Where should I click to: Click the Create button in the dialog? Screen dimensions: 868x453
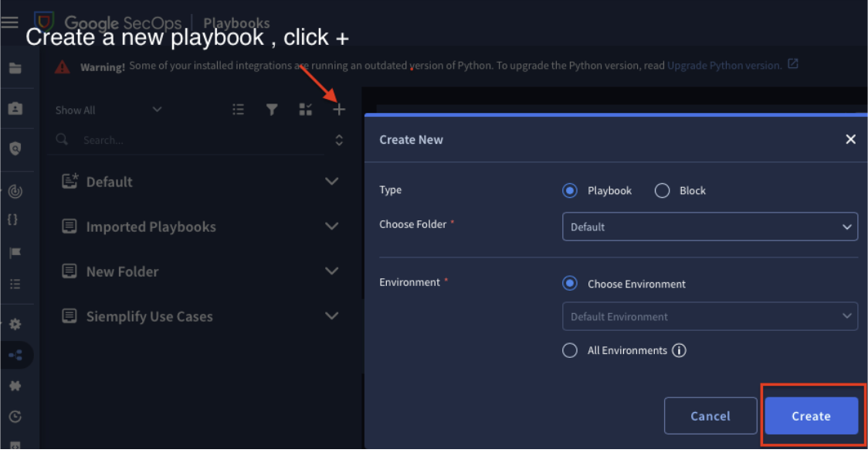pos(811,416)
